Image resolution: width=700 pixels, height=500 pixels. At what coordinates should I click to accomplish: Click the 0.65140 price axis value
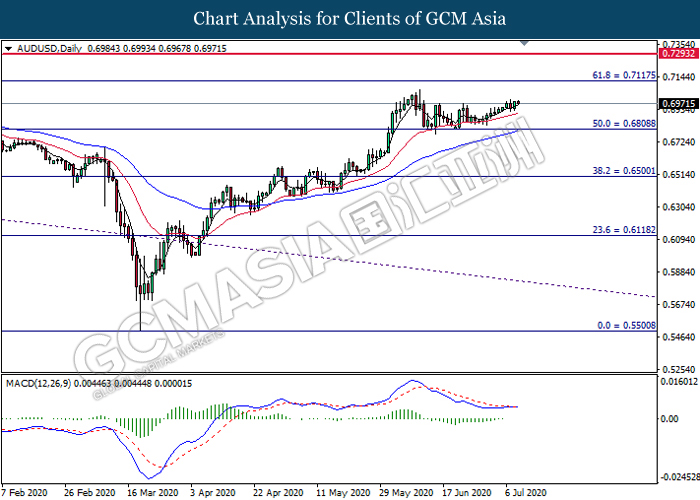[x=679, y=175]
